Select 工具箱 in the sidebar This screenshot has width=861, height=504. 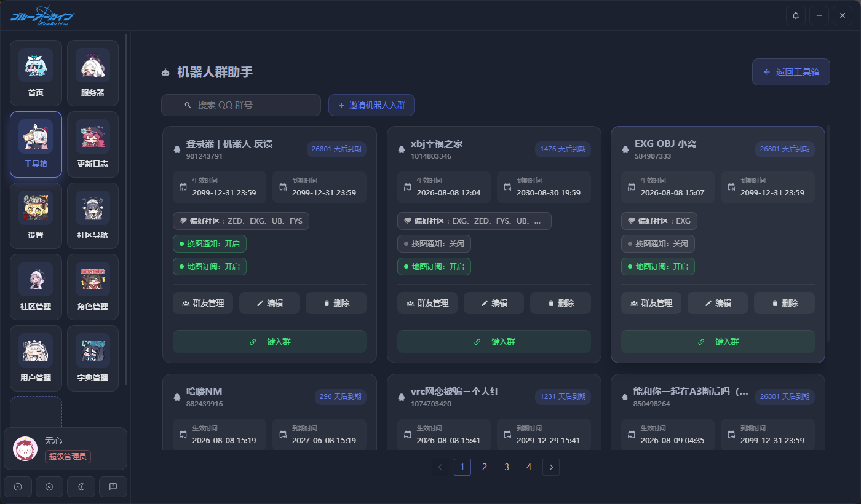click(36, 144)
